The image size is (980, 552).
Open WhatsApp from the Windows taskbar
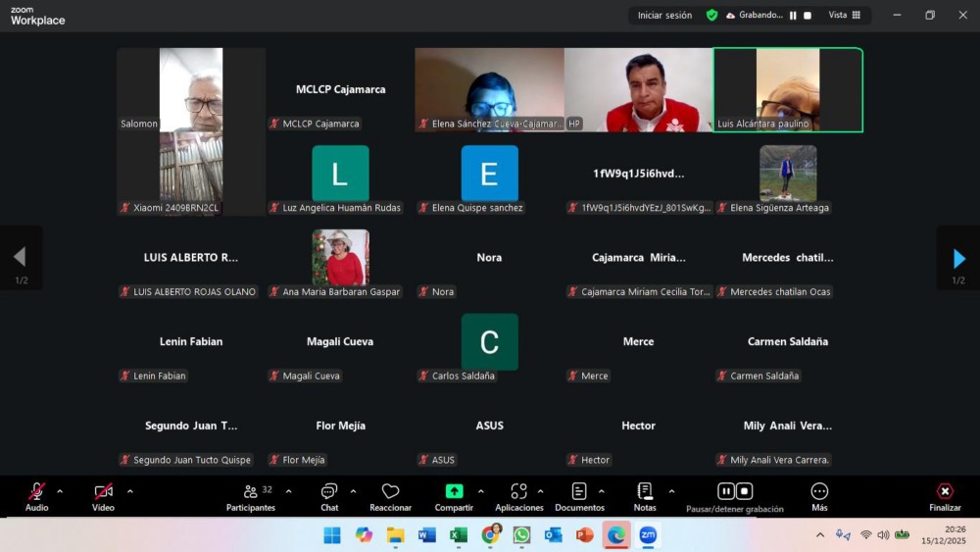click(521, 534)
